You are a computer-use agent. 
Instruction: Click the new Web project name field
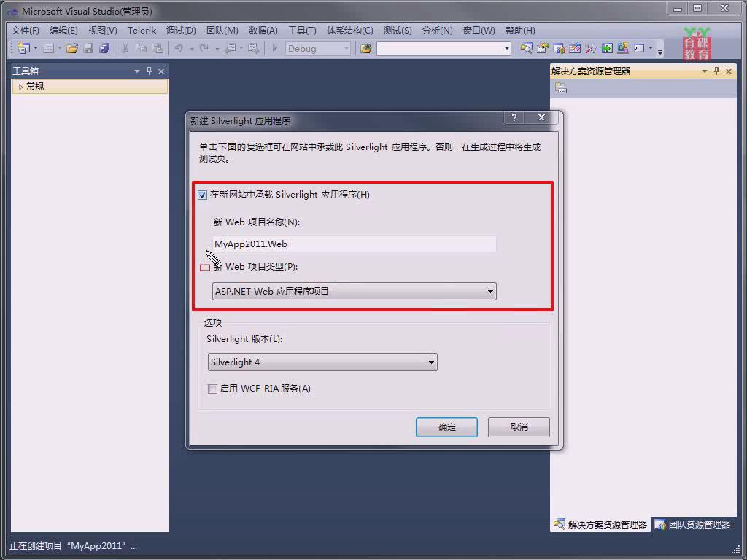(x=354, y=244)
